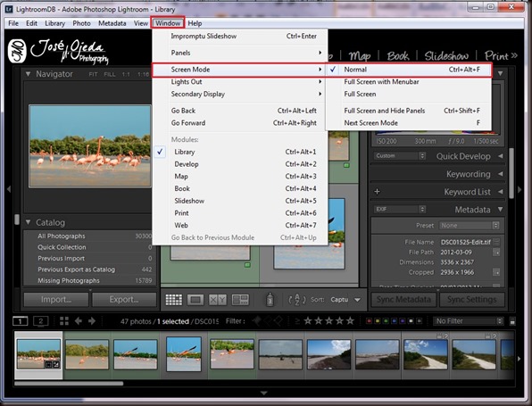This screenshot has width=532, height=406.
Task: Choose Impromptu Slideshow menu item
Action: tap(240, 36)
